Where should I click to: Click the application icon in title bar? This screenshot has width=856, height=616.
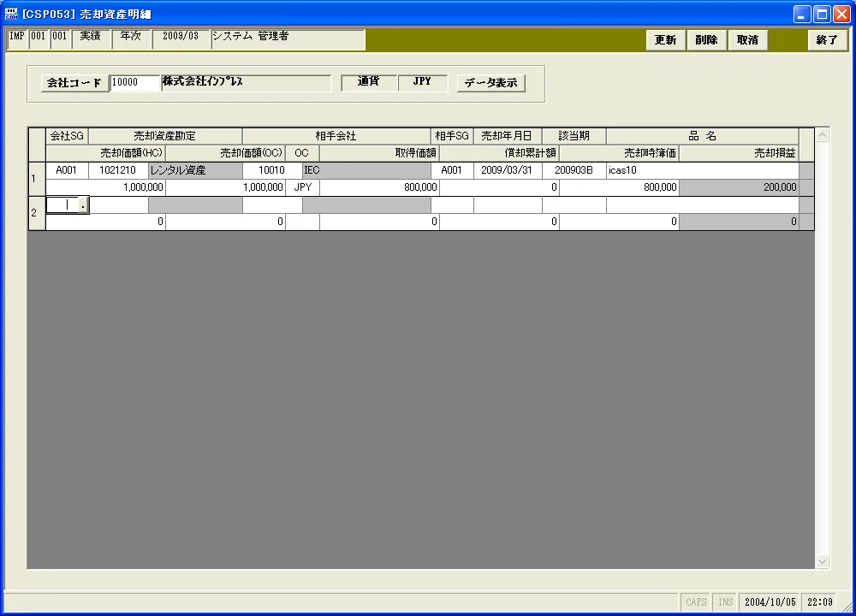[11, 13]
